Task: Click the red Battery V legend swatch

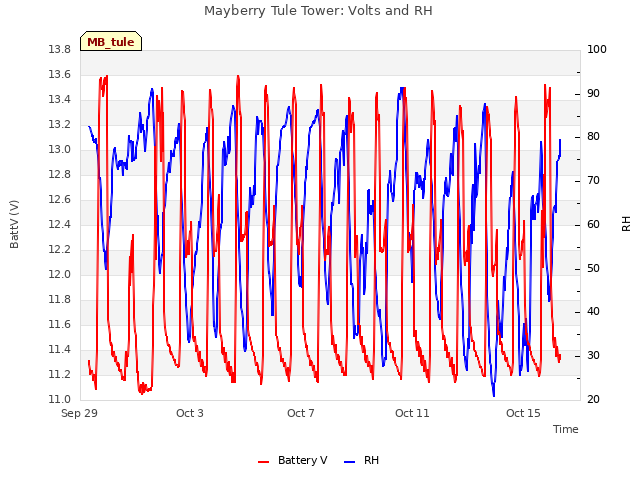Action: pyautogui.click(x=264, y=462)
